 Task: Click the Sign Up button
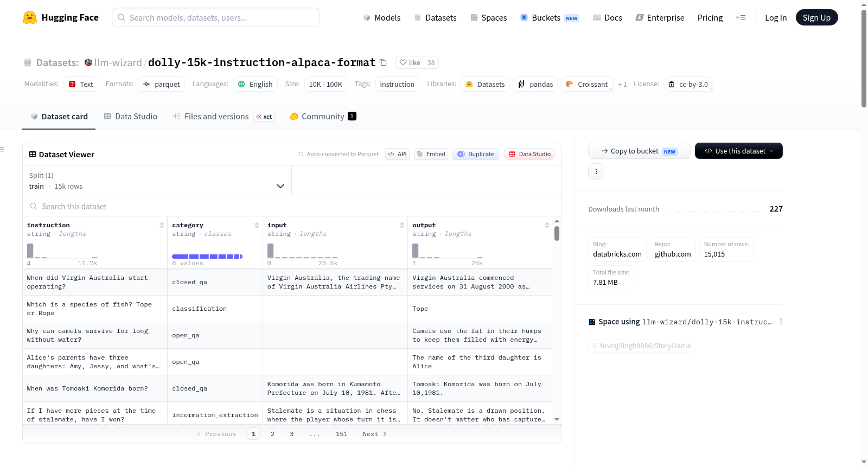coord(816,17)
